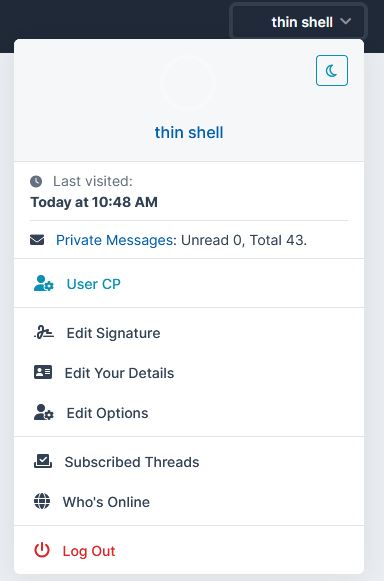Click the Subscribed Threads inbox-check icon

(x=43, y=461)
